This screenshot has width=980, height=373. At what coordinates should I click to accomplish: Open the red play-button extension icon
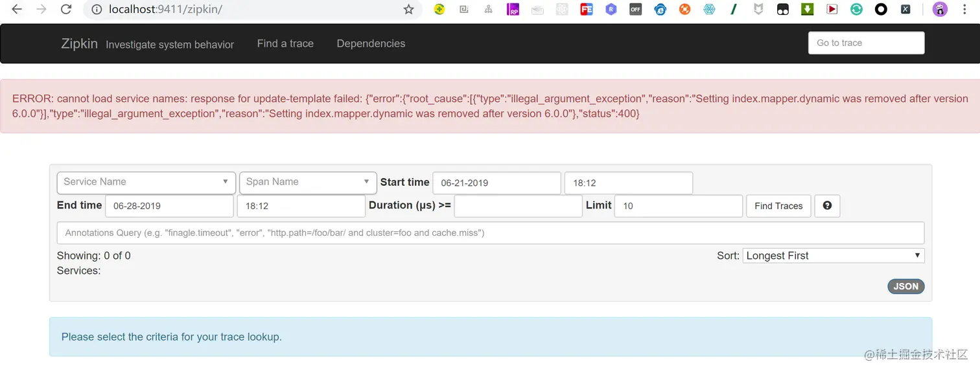click(x=832, y=10)
